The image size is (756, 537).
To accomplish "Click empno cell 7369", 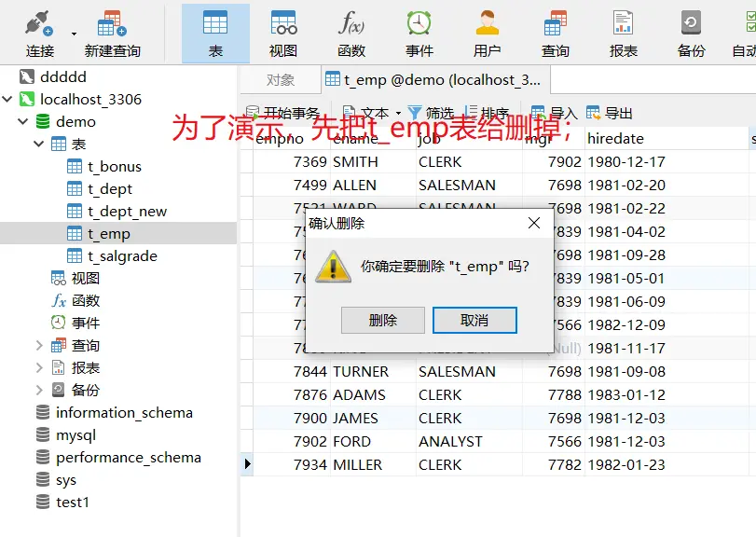I will [x=292, y=162].
